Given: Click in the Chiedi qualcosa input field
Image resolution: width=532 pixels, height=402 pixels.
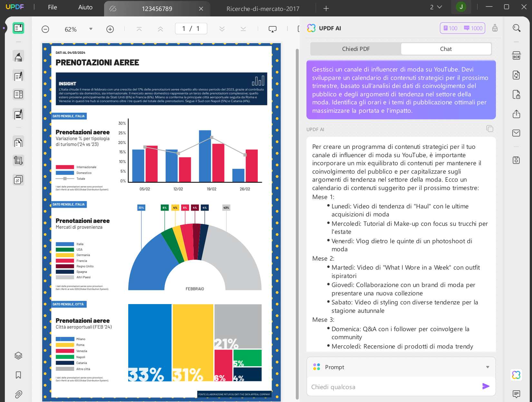Looking at the screenshot, I should pos(394,387).
